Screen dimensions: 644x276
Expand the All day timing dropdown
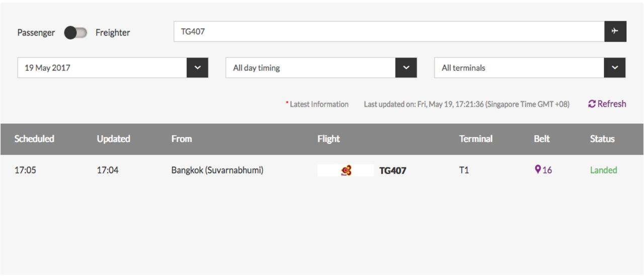click(x=406, y=68)
